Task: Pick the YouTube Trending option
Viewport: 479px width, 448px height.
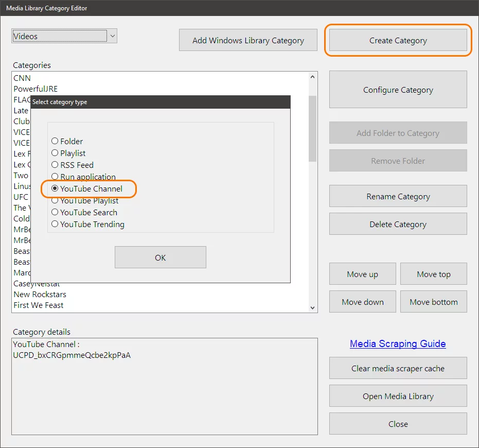Action: tap(88, 224)
